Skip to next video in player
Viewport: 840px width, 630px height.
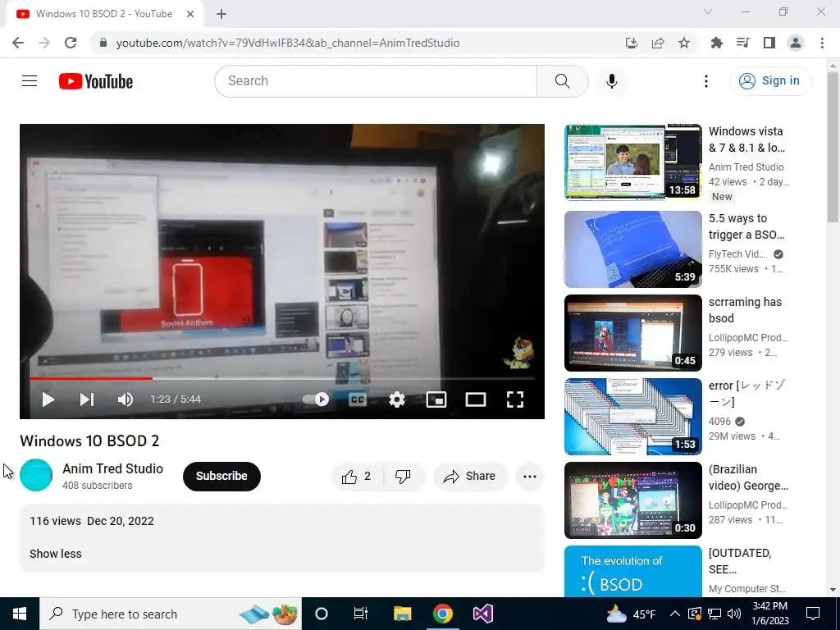pos(87,399)
